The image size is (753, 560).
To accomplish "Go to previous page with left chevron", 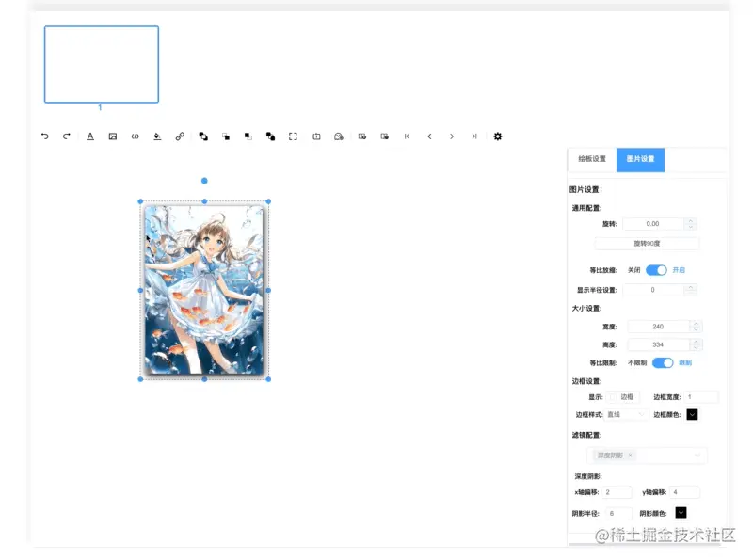I will tap(429, 136).
